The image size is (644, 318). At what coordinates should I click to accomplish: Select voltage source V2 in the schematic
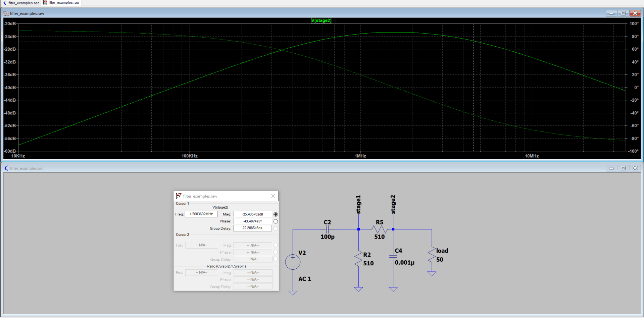[x=292, y=262]
